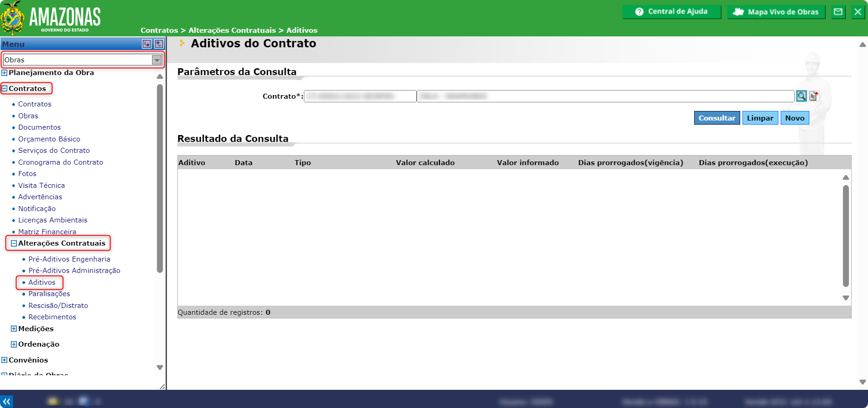
Task: Click the contract search magnifier icon
Action: [x=801, y=96]
